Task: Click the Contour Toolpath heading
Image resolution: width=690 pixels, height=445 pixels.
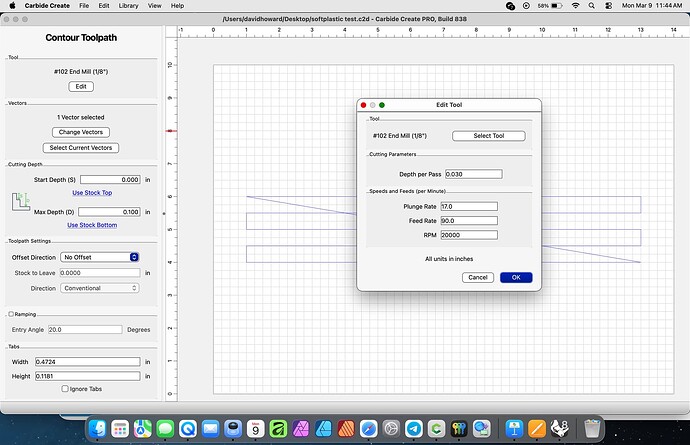Action: point(81,38)
